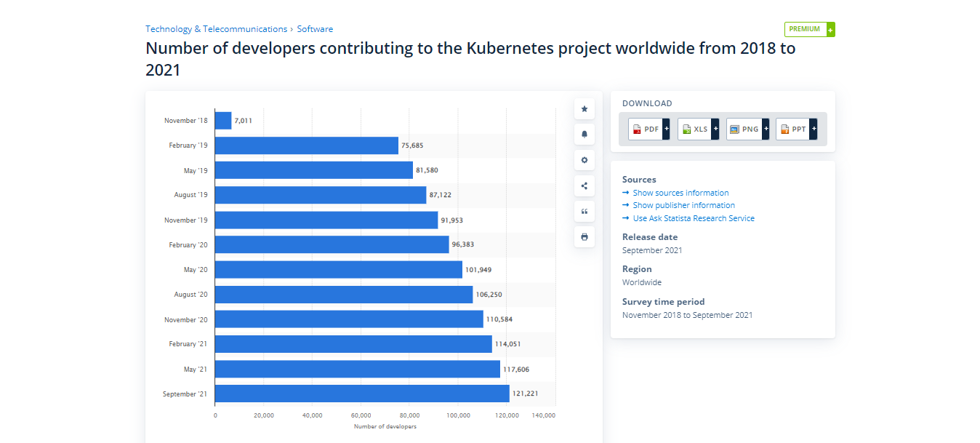Screen dimensions: 980x443
Task: Select the February '19 bar
Action: 306,145
